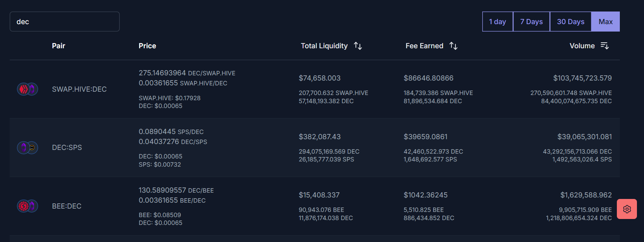Click the Total Liquidity column header
Screen dimensions: 644x242
point(324,46)
